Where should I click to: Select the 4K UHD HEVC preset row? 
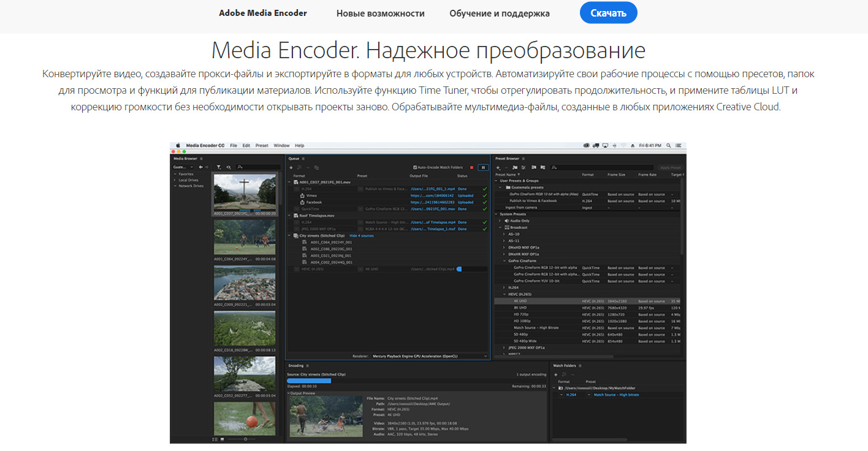coord(587,301)
